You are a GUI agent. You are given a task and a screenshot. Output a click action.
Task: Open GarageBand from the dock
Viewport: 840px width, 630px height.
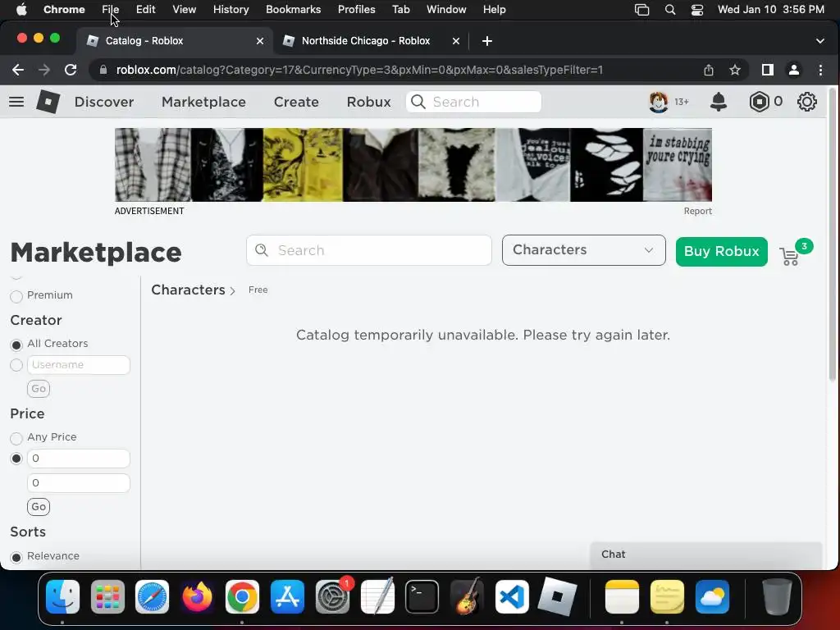[x=467, y=597]
